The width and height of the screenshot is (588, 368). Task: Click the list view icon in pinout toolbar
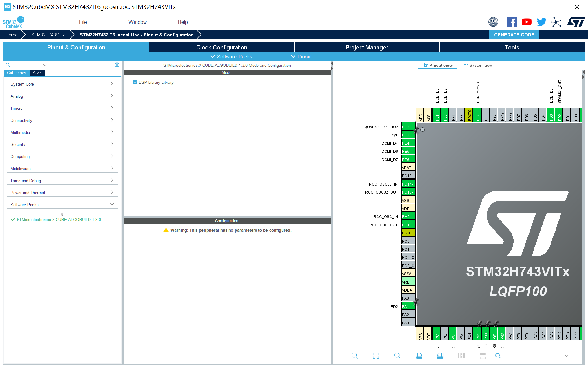point(483,356)
